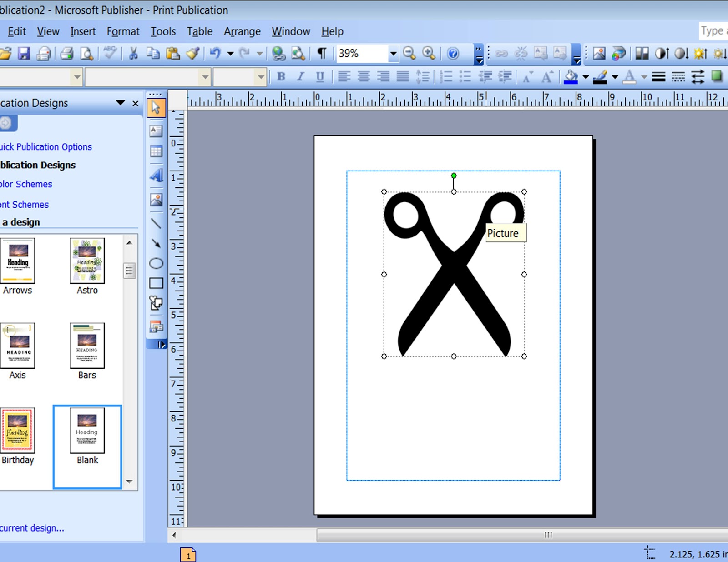Open the Design Gallery Object tool
Image resolution: width=728 pixels, height=562 pixels.
[x=156, y=326]
